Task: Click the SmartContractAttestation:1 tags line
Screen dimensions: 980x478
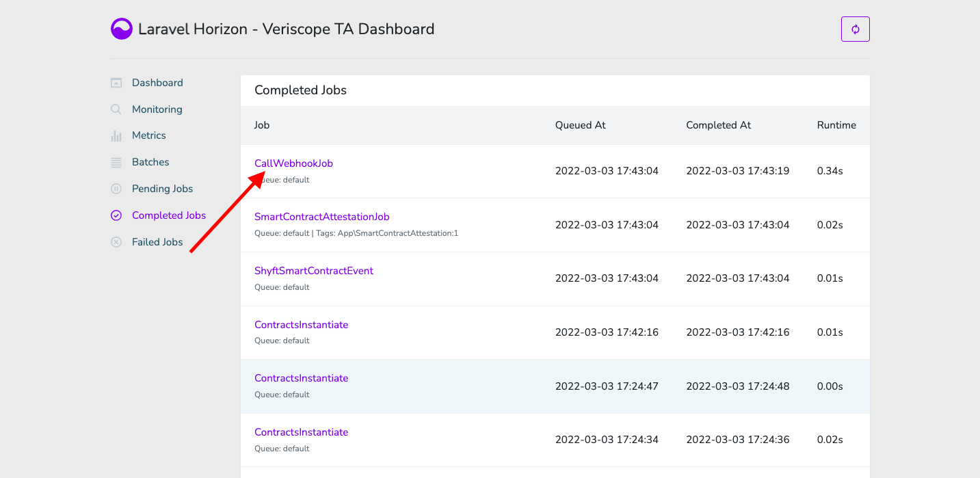Action: [x=356, y=233]
